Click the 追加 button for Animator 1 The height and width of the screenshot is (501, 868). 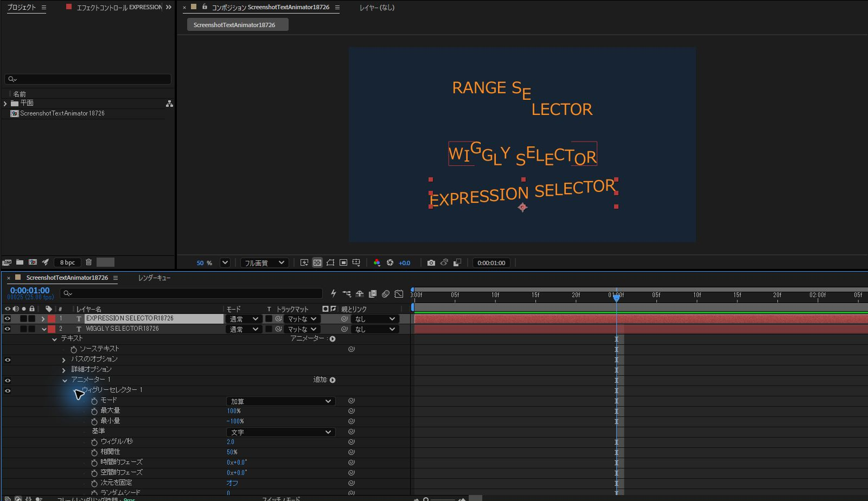[333, 380]
